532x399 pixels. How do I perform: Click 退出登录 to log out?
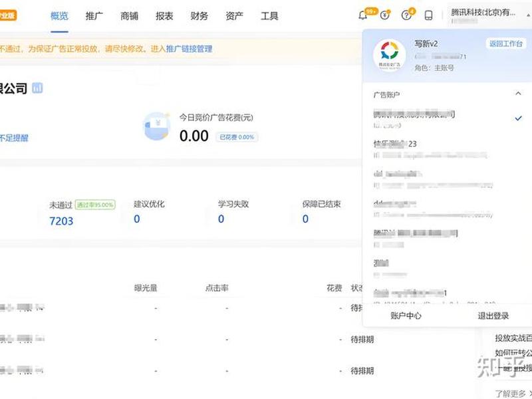click(493, 315)
